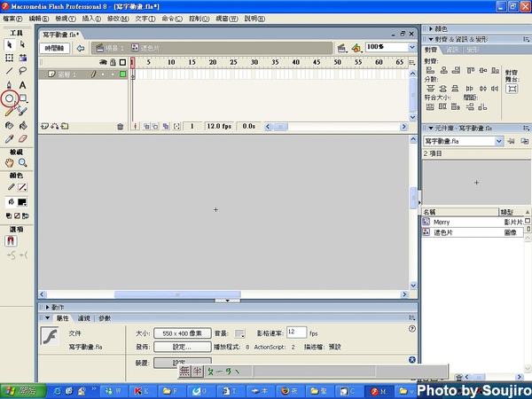
Task: Switch to the 濾鏡 tab in Properties panel
Action: pyautogui.click(x=84, y=317)
